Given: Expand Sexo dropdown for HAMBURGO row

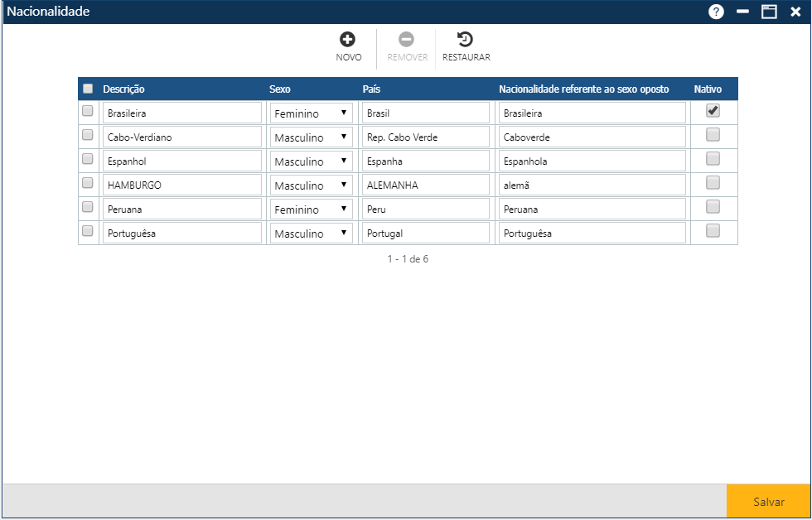Looking at the screenshot, I should point(311,185).
